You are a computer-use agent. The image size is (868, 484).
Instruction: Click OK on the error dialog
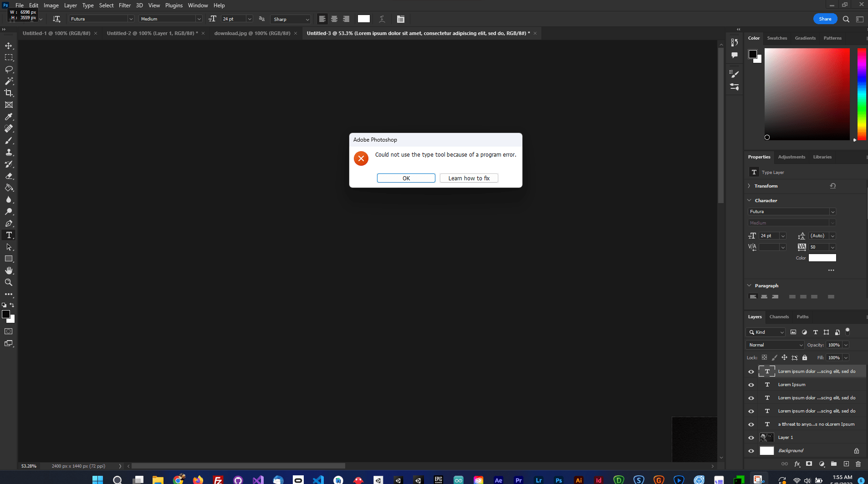[406, 178]
